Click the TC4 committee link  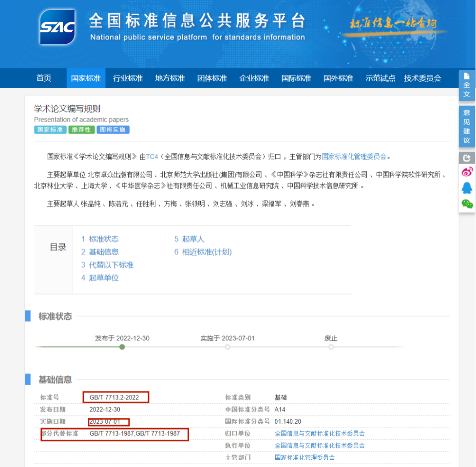[152, 157]
